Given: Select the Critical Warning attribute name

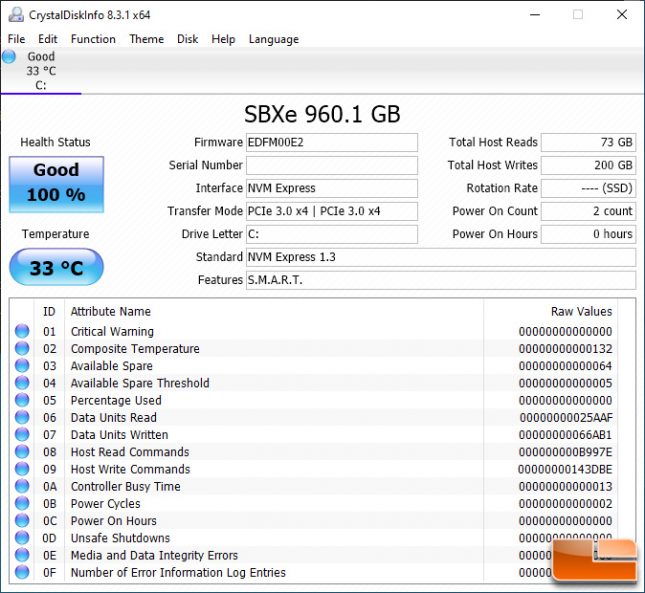Looking at the screenshot, I should (112, 331).
